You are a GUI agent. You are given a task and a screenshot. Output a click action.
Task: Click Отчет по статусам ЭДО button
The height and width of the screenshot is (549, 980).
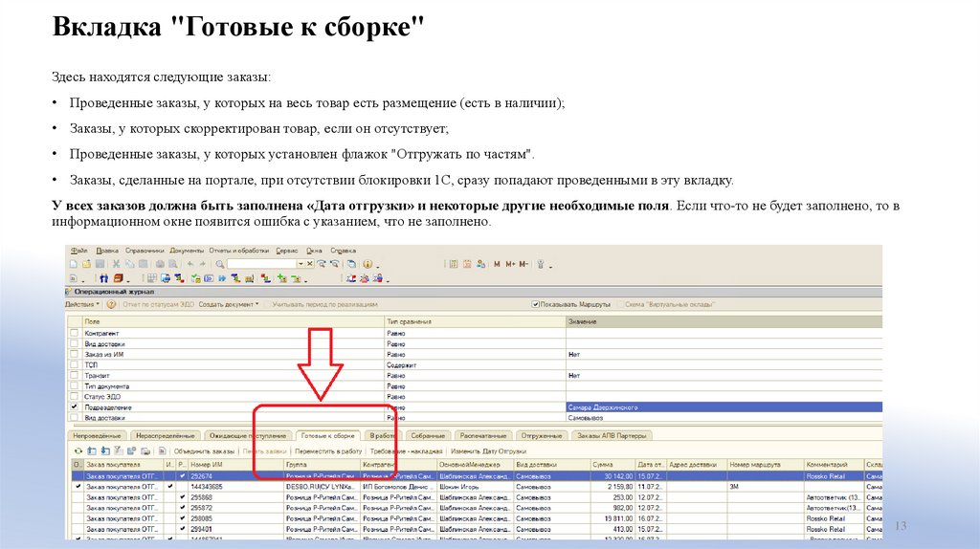point(158,305)
